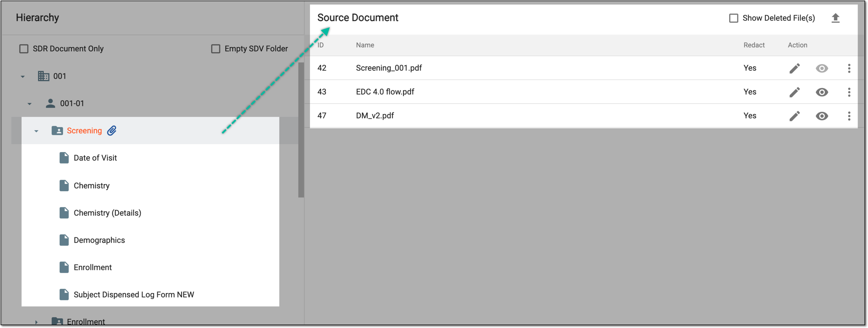Click the subject person icon for 001-01
868x328 pixels.
tap(50, 103)
